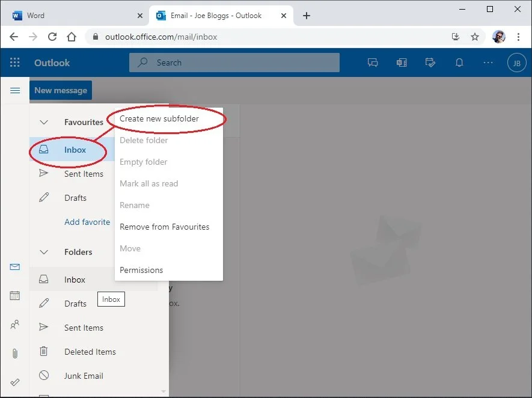
Task: Open the notifications bell icon
Action: [x=459, y=63]
